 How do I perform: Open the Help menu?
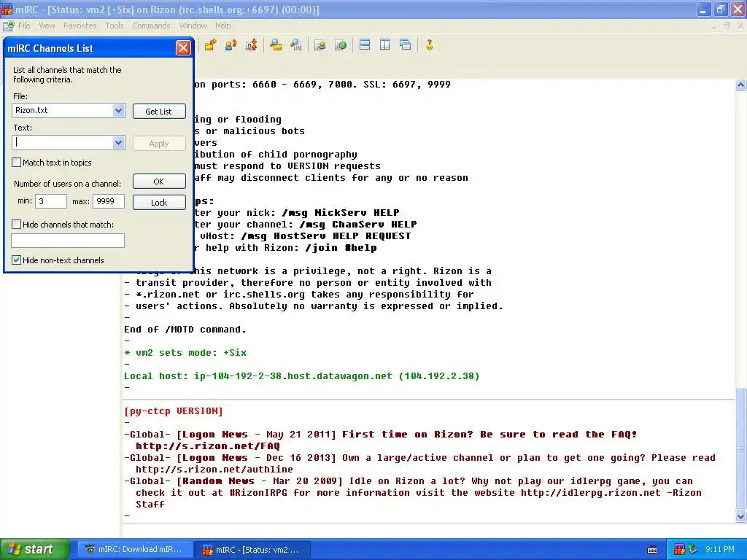coord(222,26)
